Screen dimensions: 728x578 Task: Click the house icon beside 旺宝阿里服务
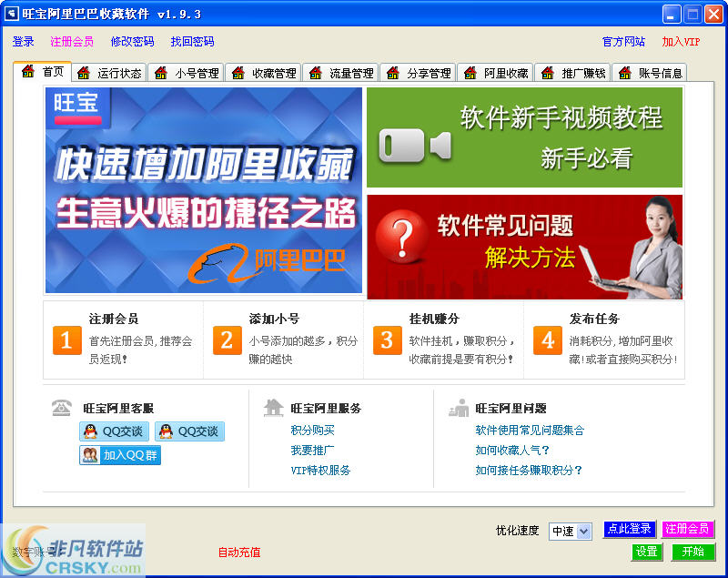274,408
